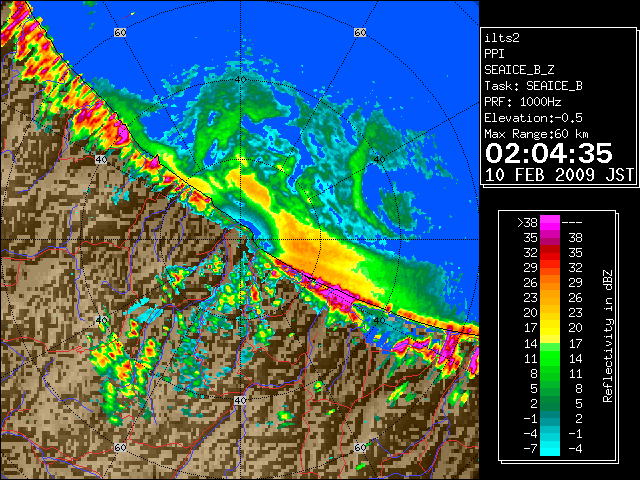Click the "60" range label in the upper-left of the map
The height and width of the screenshot is (480, 640).
pyautogui.click(x=120, y=32)
